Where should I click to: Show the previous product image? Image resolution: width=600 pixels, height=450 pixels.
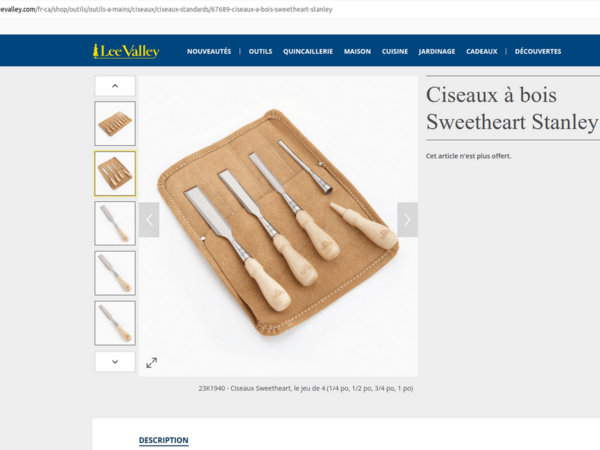tap(149, 220)
